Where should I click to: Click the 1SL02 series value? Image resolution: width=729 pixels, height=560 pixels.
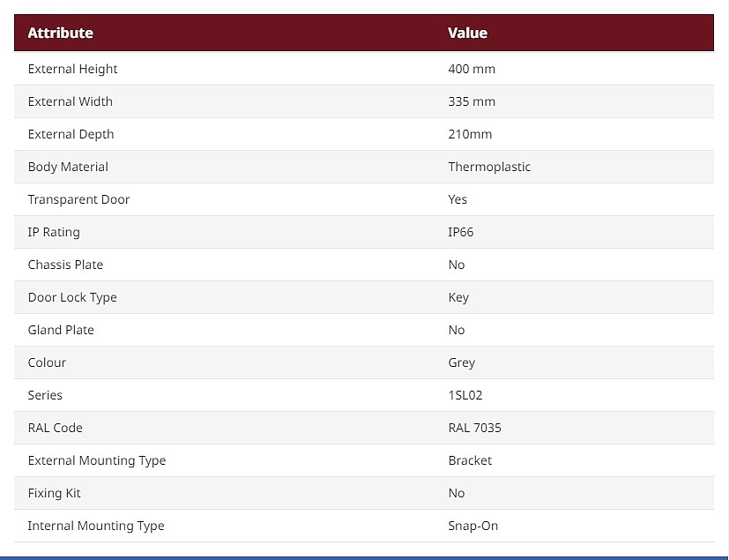point(465,395)
